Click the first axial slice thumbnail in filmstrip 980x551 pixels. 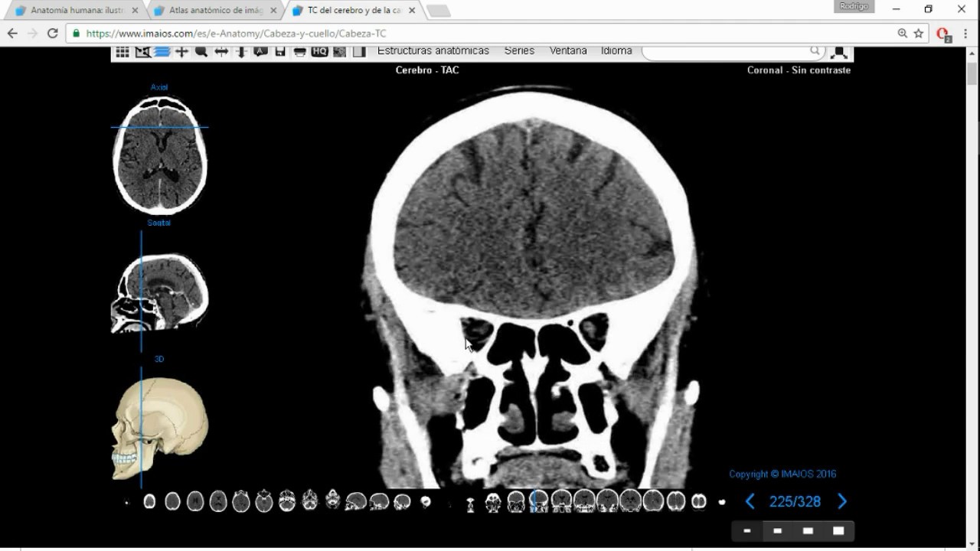click(x=149, y=501)
